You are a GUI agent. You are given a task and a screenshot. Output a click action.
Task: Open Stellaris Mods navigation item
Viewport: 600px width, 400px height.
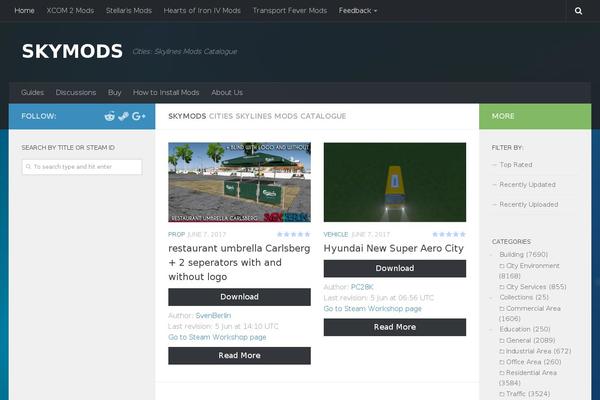129,11
